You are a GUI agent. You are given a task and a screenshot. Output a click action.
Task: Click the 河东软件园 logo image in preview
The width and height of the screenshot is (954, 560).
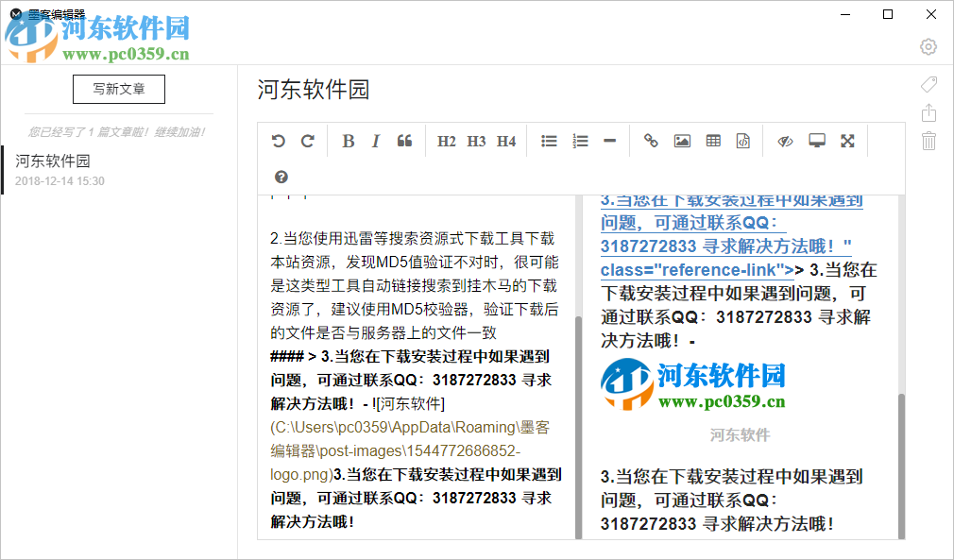(693, 384)
